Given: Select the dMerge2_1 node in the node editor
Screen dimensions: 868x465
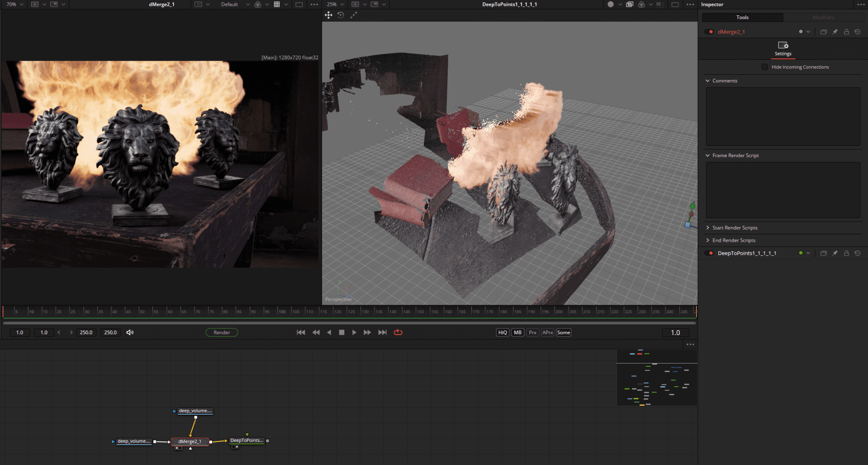Looking at the screenshot, I should tap(190, 441).
